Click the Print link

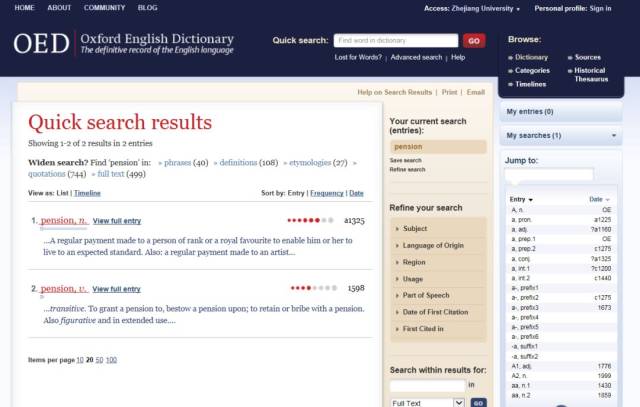pos(449,92)
